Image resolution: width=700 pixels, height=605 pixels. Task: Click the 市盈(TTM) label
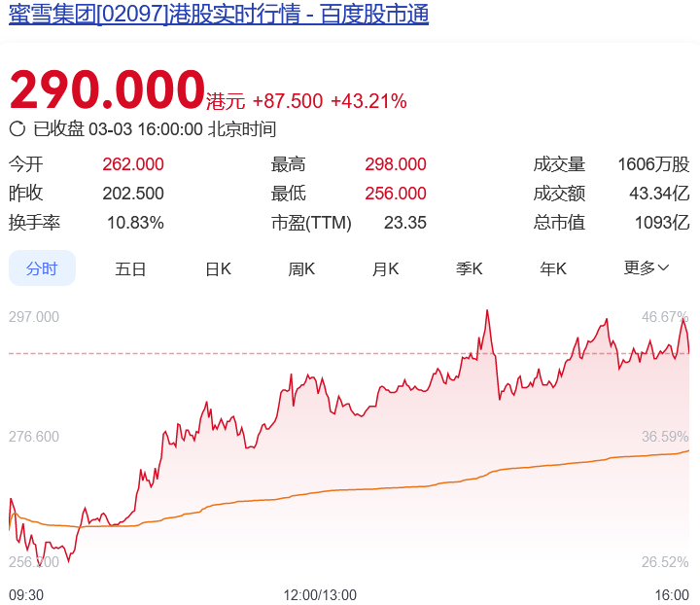(x=311, y=223)
